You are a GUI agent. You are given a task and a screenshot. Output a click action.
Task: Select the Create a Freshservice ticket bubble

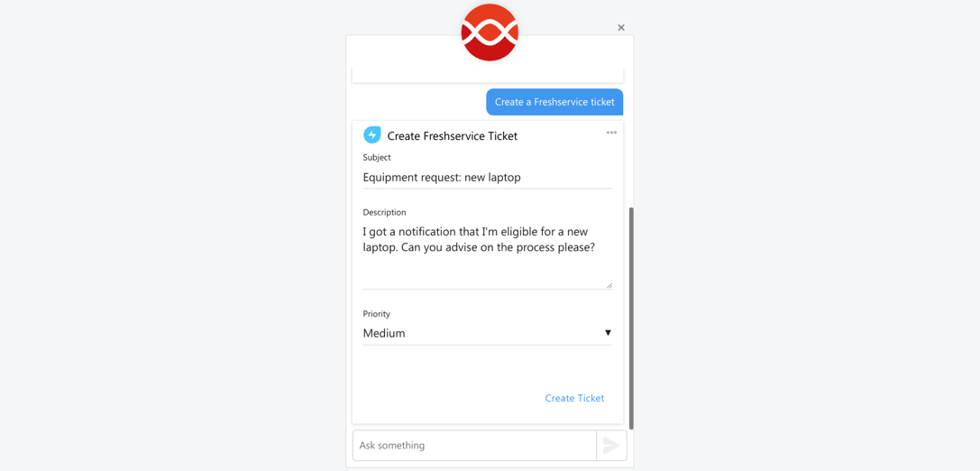coord(554,102)
